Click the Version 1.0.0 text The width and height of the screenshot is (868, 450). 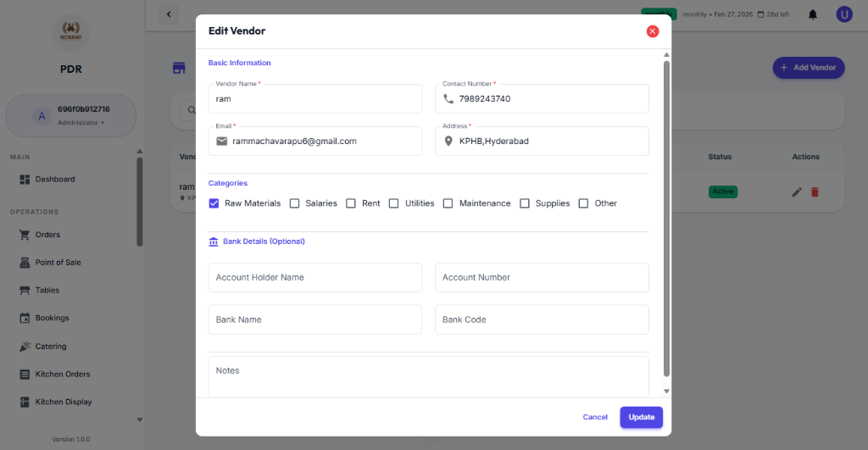71,440
